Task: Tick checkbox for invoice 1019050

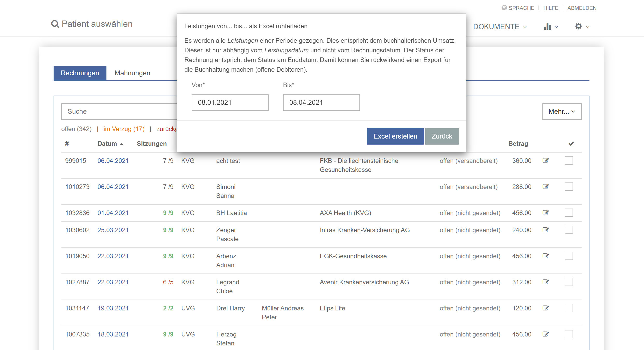Action: pos(569,256)
